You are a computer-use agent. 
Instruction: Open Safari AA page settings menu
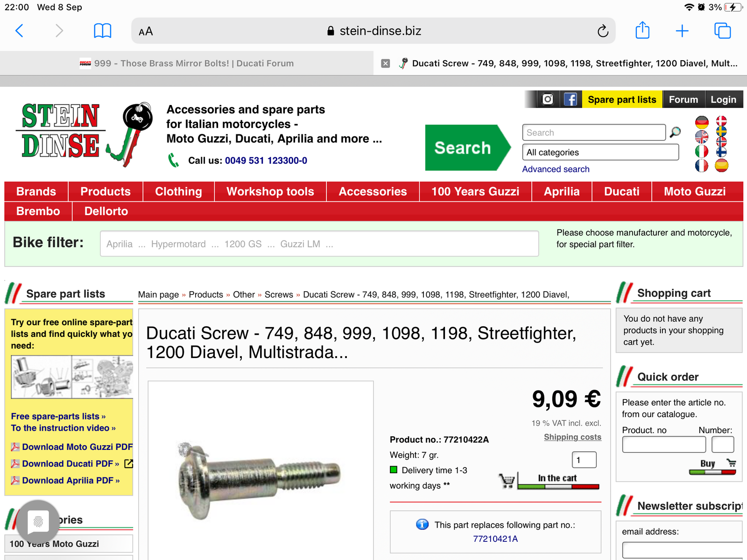pyautogui.click(x=146, y=31)
